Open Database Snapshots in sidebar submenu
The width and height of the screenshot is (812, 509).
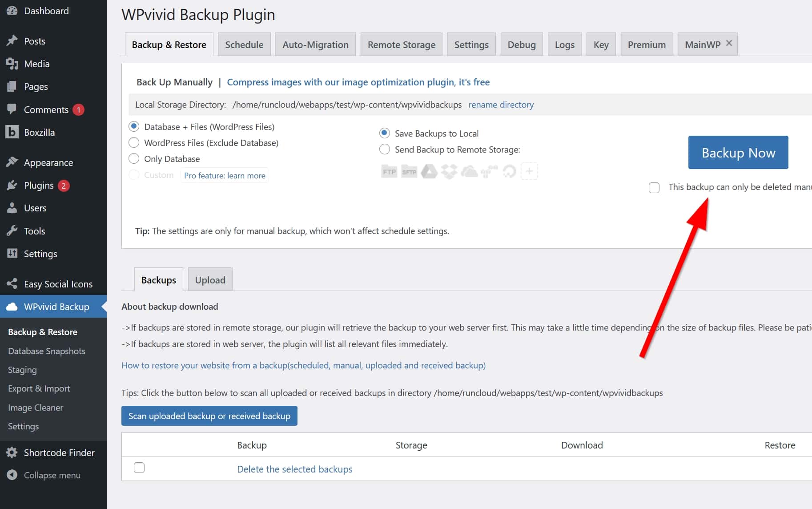(47, 351)
